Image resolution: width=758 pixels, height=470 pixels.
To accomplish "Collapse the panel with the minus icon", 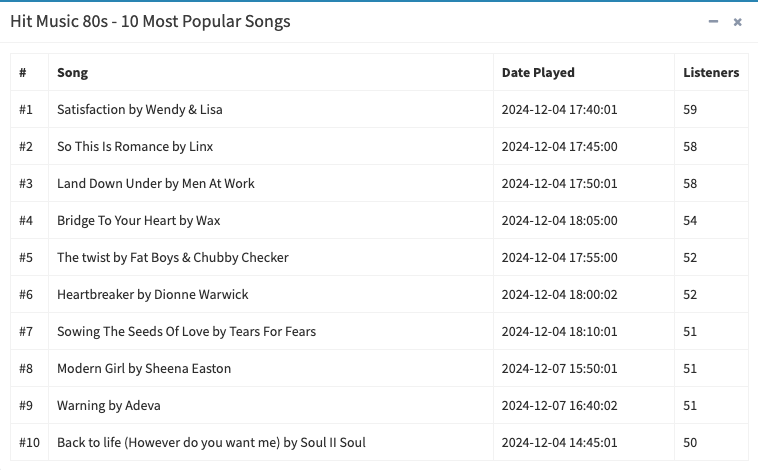I will (x=713, y=22).
